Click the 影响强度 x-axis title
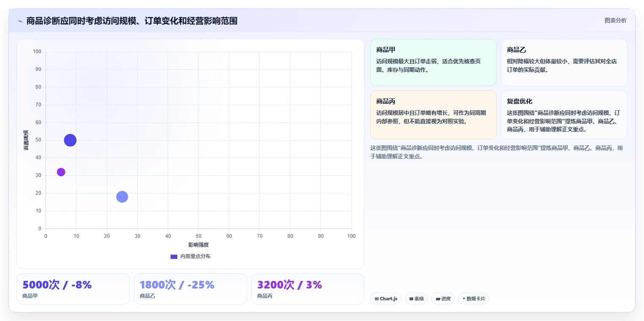The height and width of the screenshot is (321, 644). 198,245
